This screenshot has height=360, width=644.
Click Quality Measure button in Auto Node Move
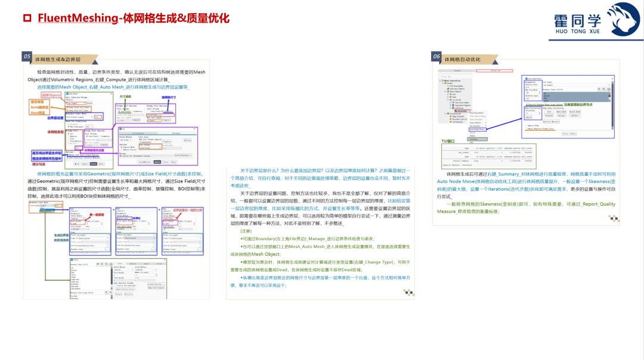coord(551,122)
